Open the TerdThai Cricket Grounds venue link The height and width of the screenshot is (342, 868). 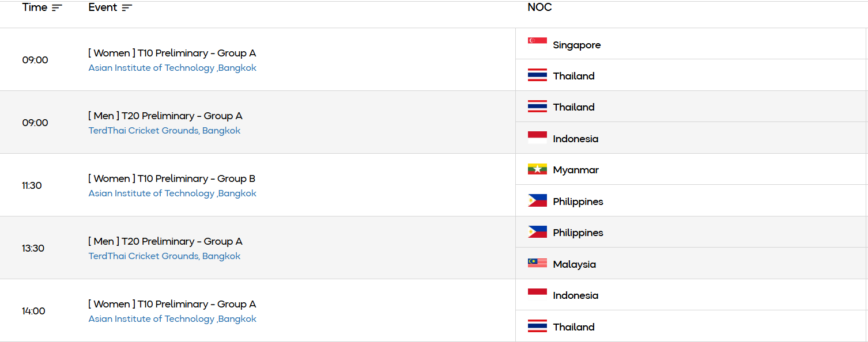coord(164,130)
